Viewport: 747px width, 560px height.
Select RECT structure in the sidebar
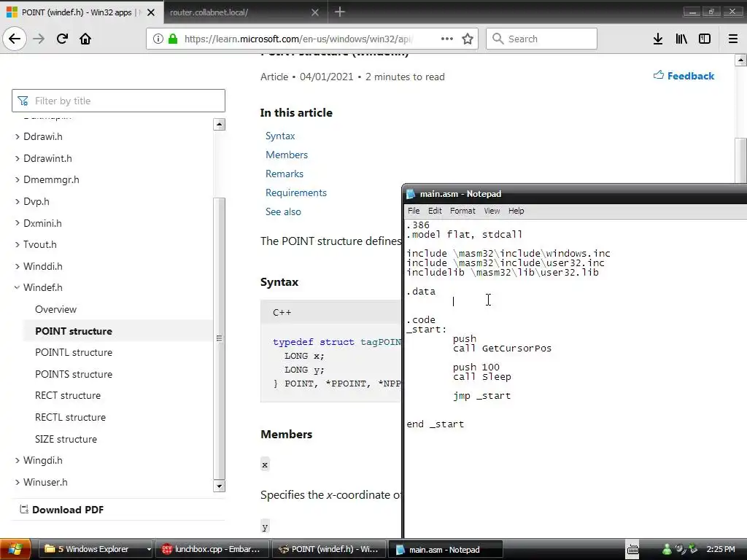(68, 395)
